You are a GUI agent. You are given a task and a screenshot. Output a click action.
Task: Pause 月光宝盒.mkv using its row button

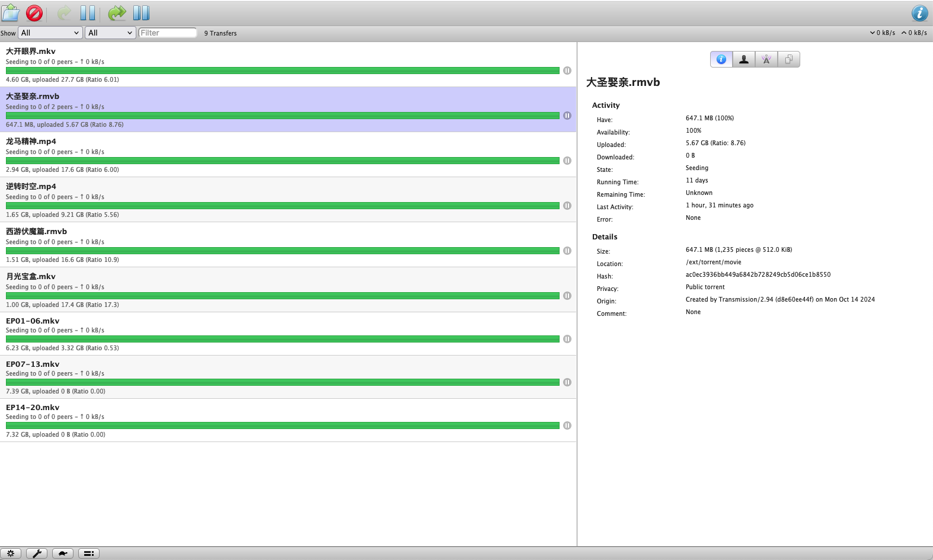click(x=567, y=296)
